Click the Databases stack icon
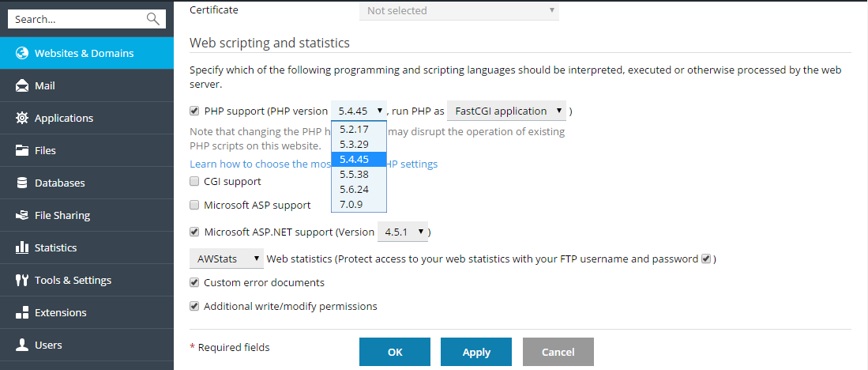 click(21, 183)
